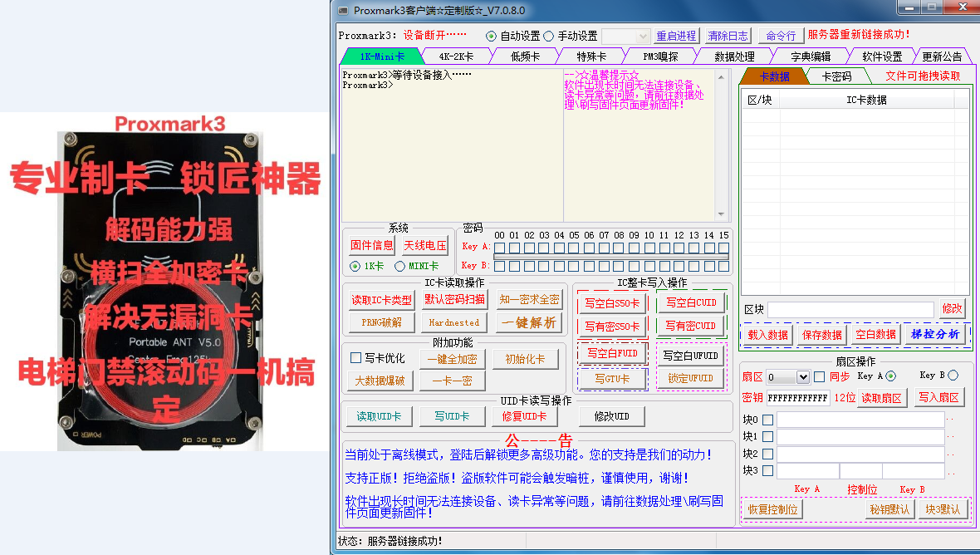
Task: Click the 写空白FUID button
Action: [613, 354]
